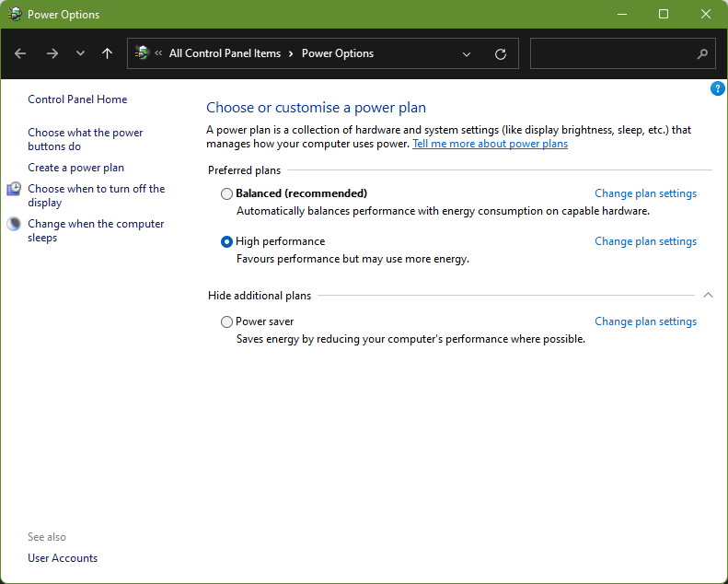728x584 pixels.
Task: Go back using the back arrow
Action: tap(20, 54)
